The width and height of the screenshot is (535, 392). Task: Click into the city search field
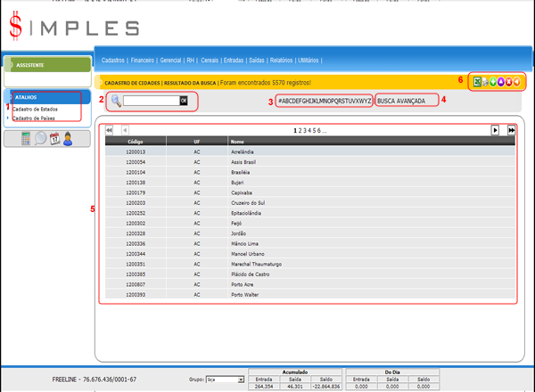pos(151,101)
